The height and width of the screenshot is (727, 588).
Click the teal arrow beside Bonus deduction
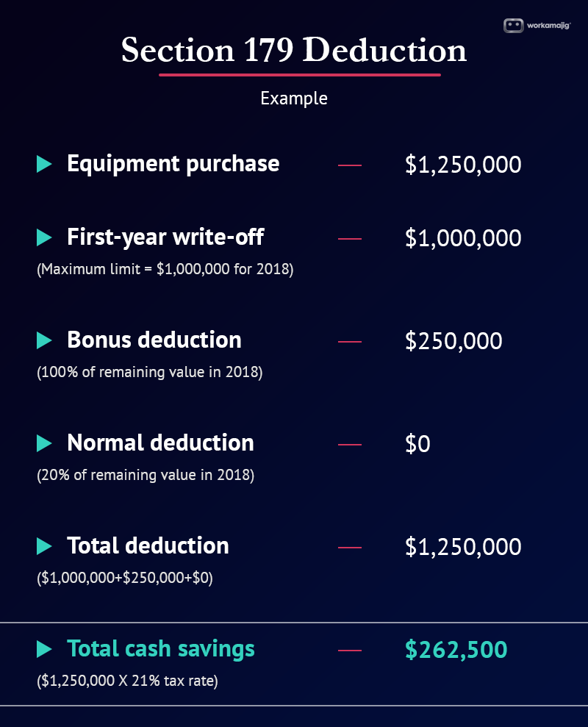point(44,340)
